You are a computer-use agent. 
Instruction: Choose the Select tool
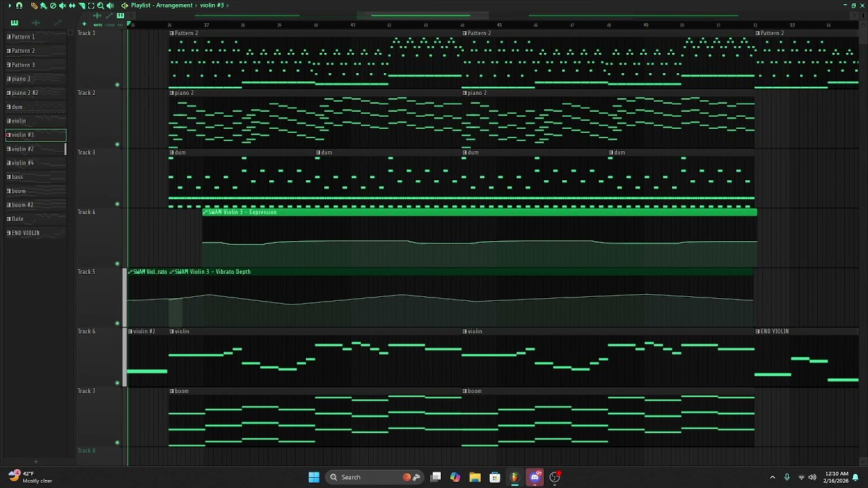click(91, 5)
